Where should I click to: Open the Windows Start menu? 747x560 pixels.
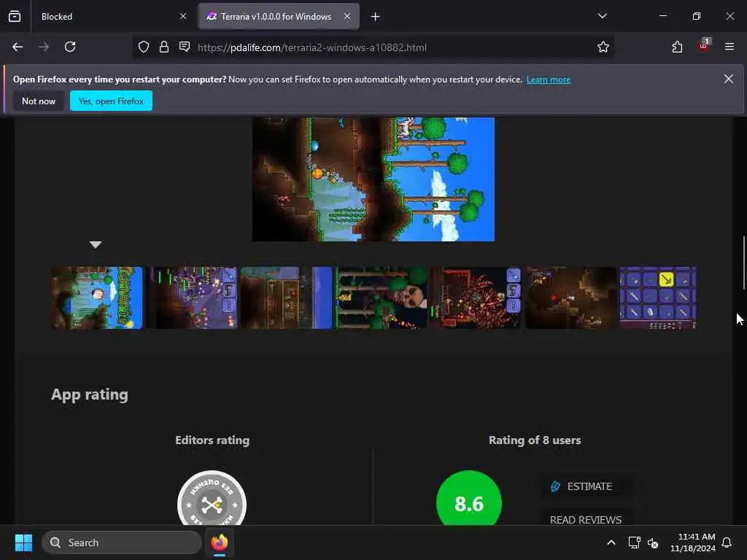[23, 542]
